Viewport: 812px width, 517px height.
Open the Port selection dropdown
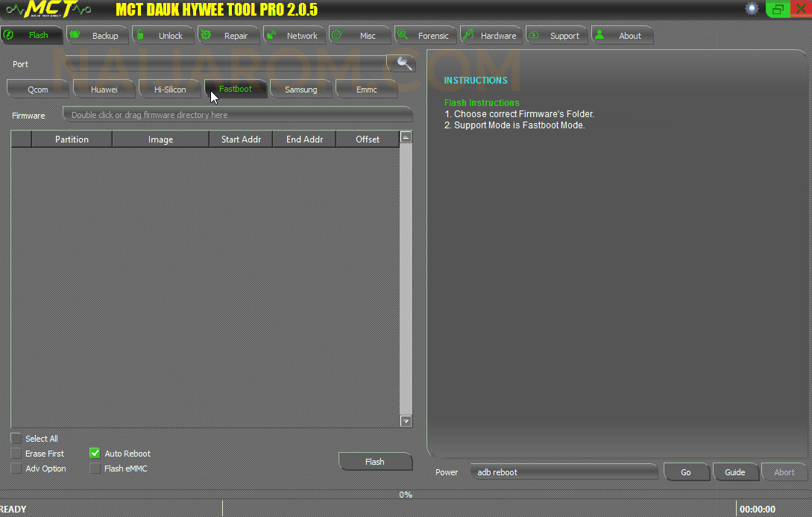[x=227, y=63]
